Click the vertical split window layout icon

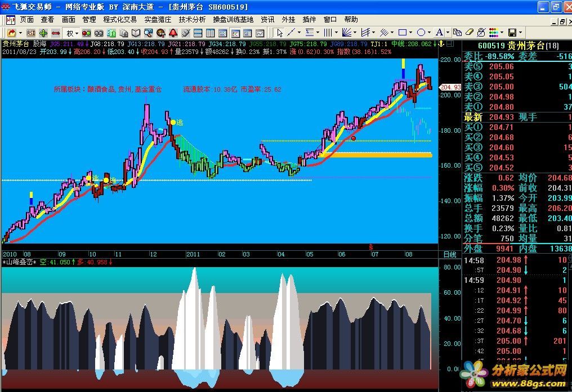[x=210, y=33]
